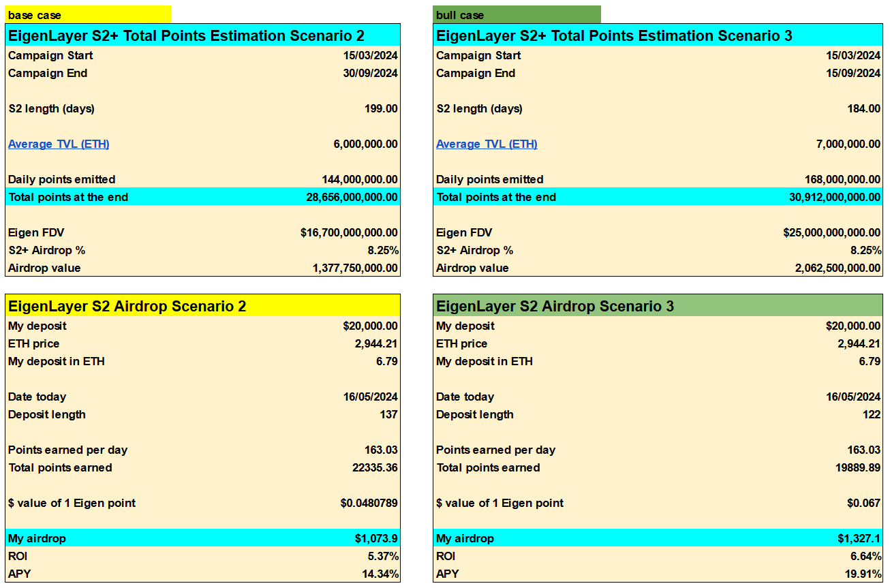Click Airdrop value 1,377,750,000.00
The height and width of the screenshot is (588, 890).
[355, 268]
